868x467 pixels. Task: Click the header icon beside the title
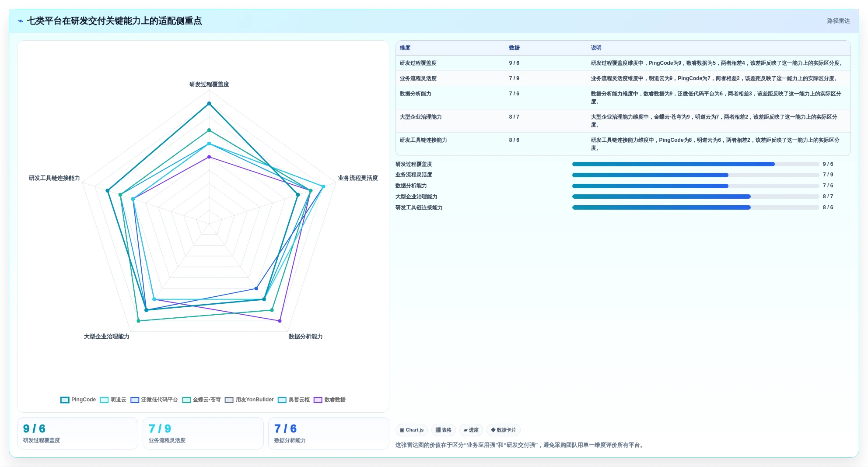pos(21,21)
